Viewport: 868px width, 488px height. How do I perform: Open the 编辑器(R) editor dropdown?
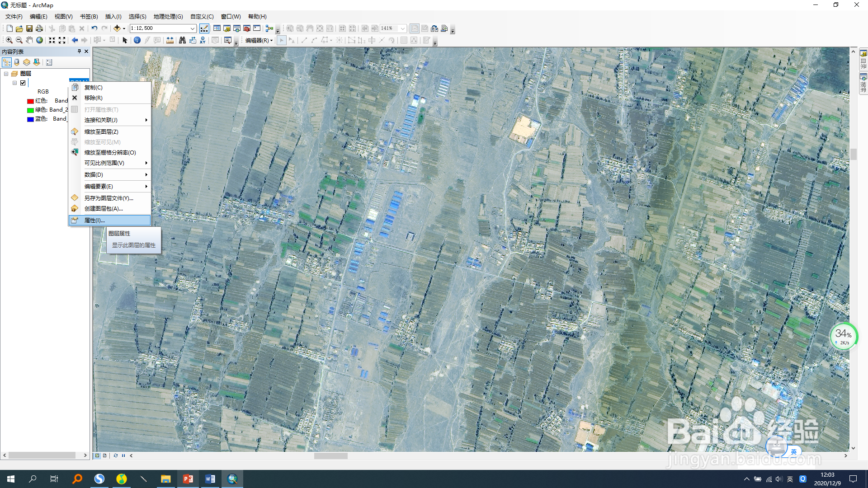pyautogui.click(x=258, y=40)
